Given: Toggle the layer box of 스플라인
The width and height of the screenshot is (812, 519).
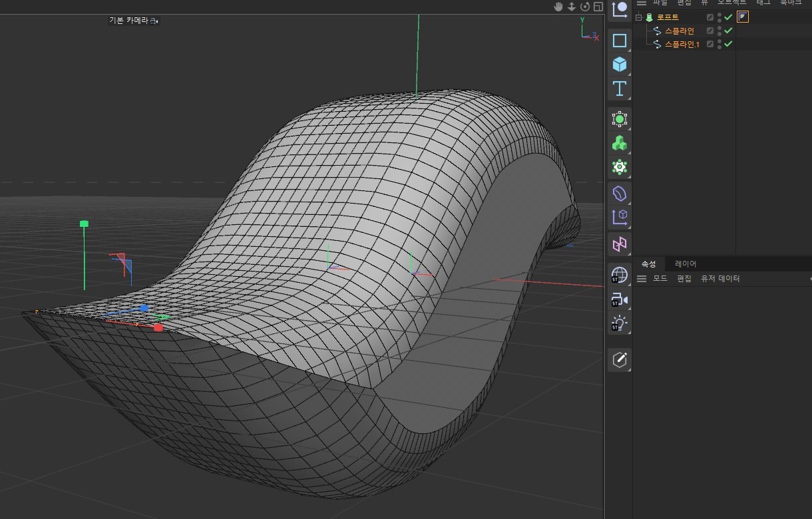Looking at the screenshot, I should 710,31.
